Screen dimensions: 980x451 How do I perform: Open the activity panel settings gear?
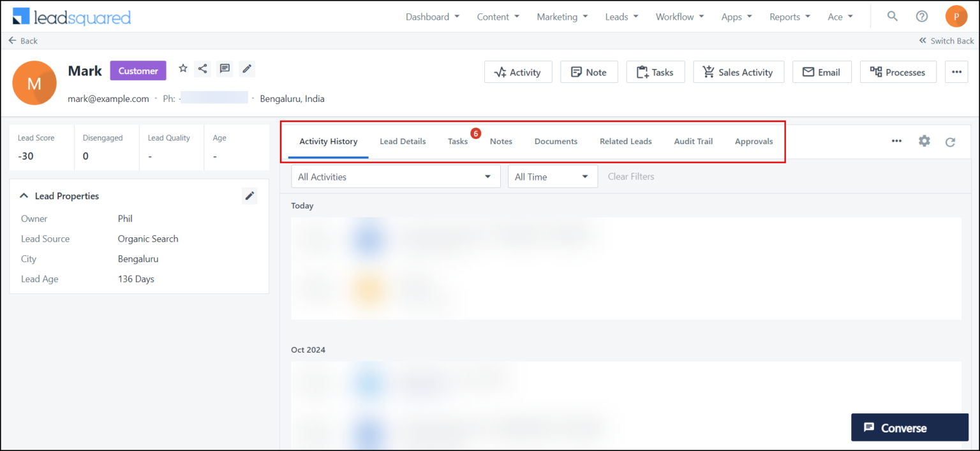(x=924, y=141)
